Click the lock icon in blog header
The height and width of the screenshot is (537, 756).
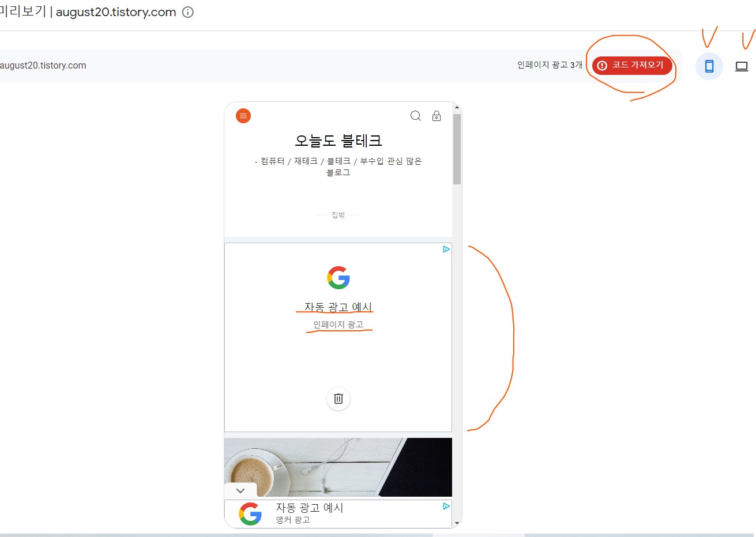[x=437, y=116]
